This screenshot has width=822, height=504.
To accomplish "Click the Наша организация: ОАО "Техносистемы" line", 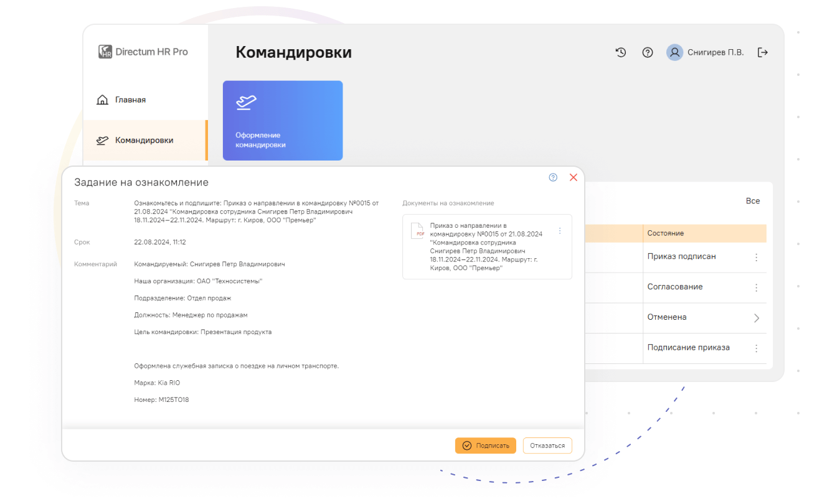I will (x=198, y=281).
